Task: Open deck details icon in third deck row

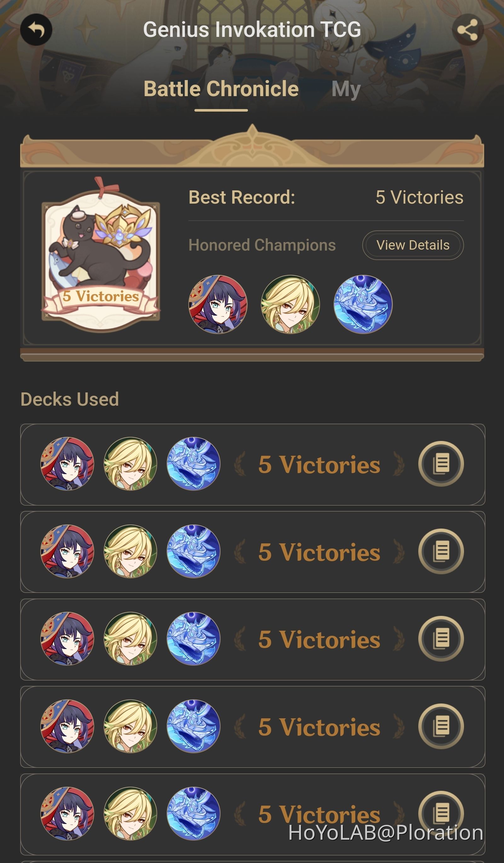Action: click(x=441, y=639)
